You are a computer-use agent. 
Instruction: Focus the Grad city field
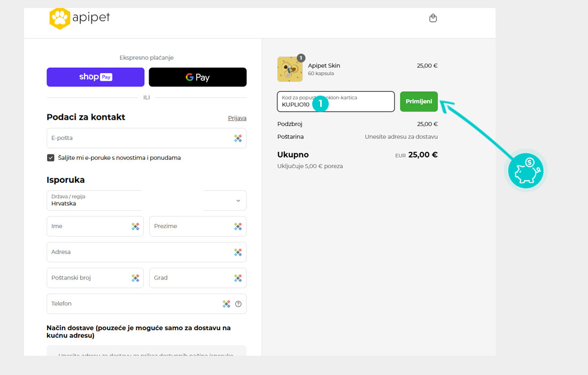point(198,278)
